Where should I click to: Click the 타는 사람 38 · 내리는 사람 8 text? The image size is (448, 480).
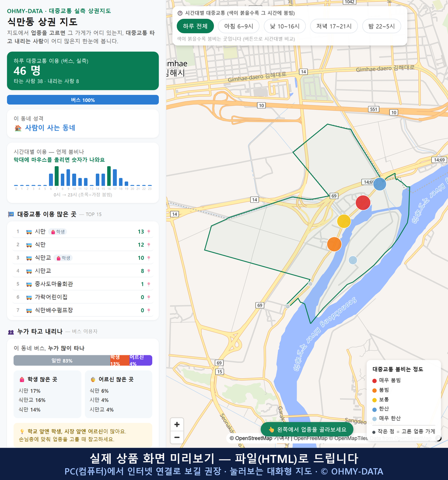click(46, 81)
